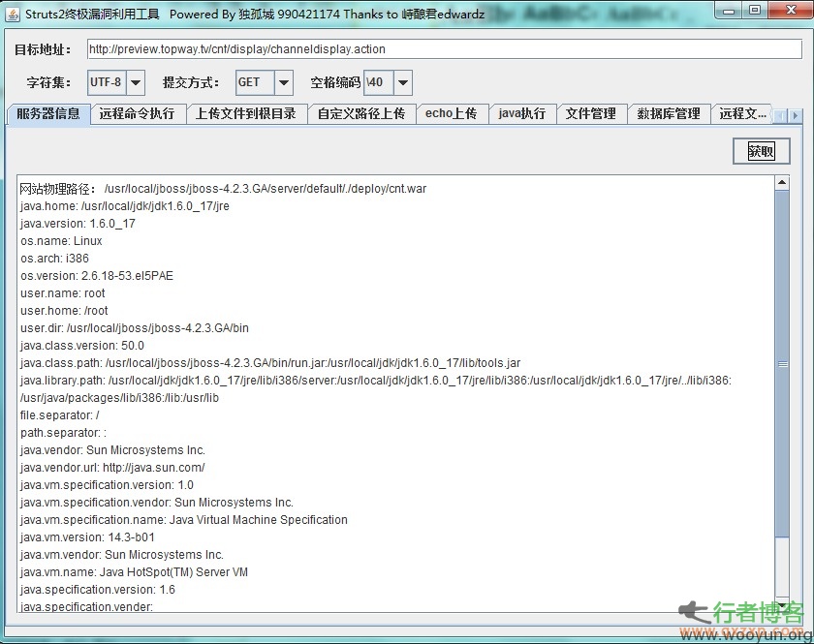Click the java.vm.version: 14.3-b01 line
The width and height of the screenshot is (814, 644).
pos(87,537)
